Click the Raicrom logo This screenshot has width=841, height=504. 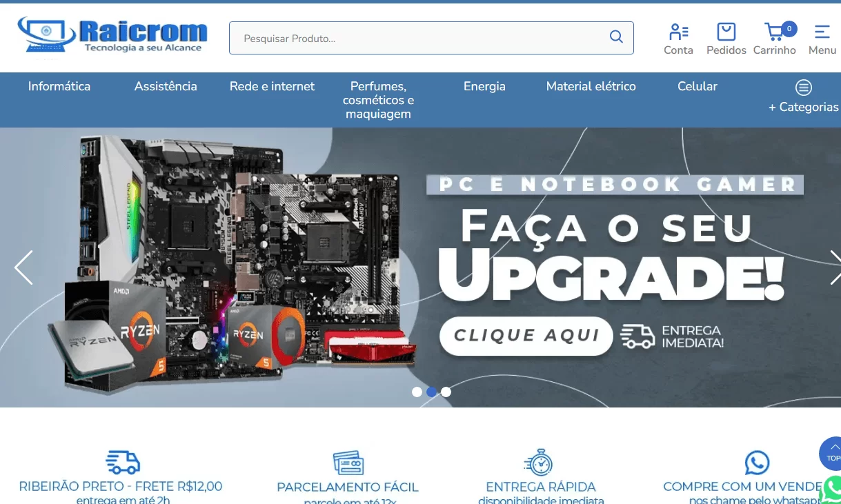click(x=112, y=35)
